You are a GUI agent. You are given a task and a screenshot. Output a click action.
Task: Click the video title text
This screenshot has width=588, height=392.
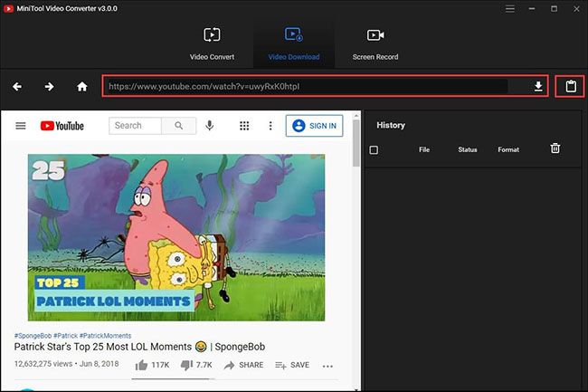139,347
